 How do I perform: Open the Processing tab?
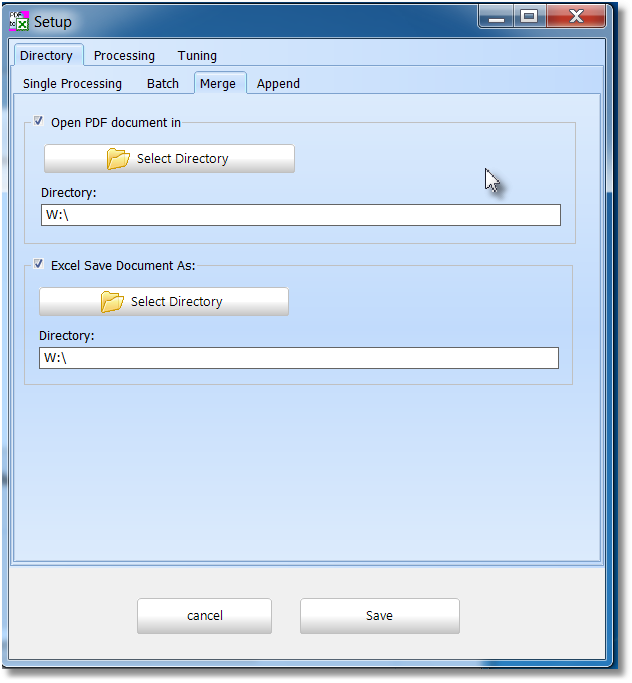(125, 56)
